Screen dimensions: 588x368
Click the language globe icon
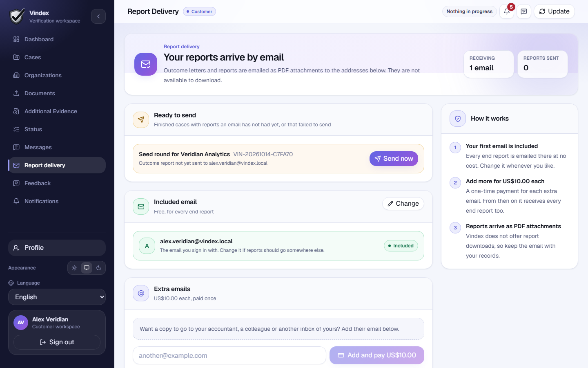click(11, 283)
